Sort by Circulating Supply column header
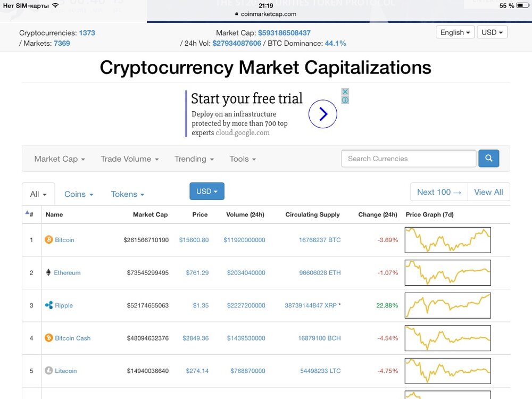The image size is (532, 399). pos(312,214)
